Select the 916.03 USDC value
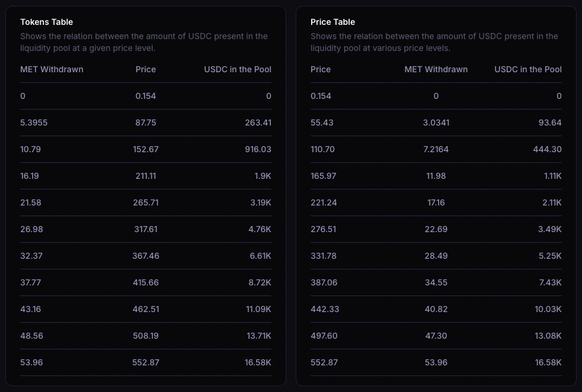The image size is (582, 392). [258, 149]
